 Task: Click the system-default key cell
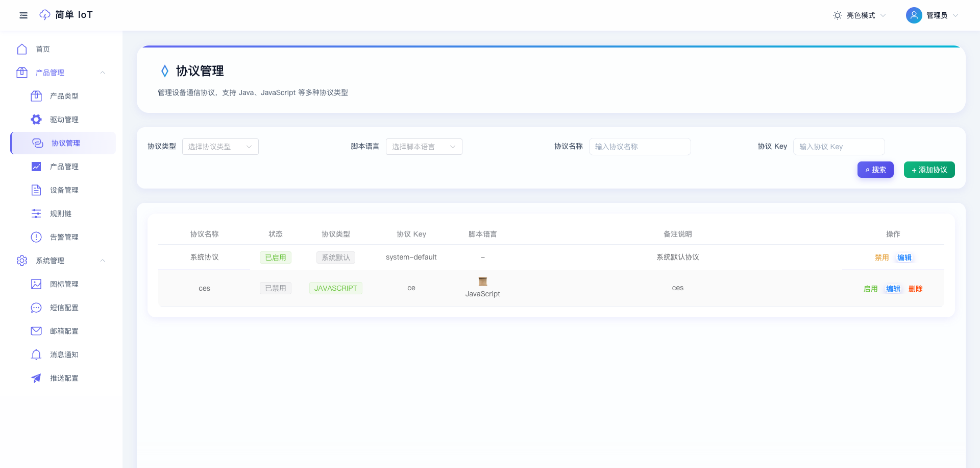[x=411, y=257]
